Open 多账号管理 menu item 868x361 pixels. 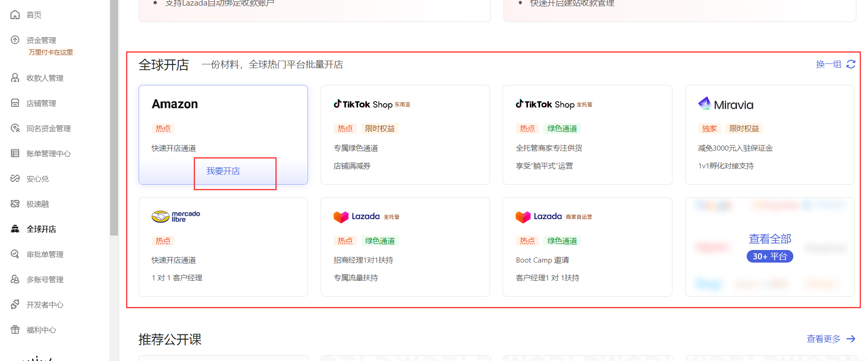(x=45, y=279)
